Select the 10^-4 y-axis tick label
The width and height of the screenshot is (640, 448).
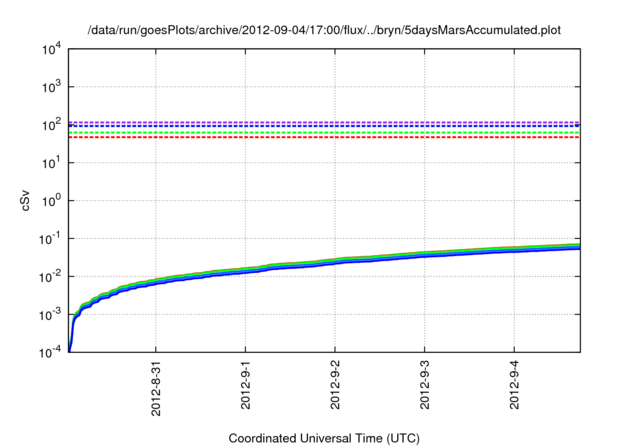(51, 353)
